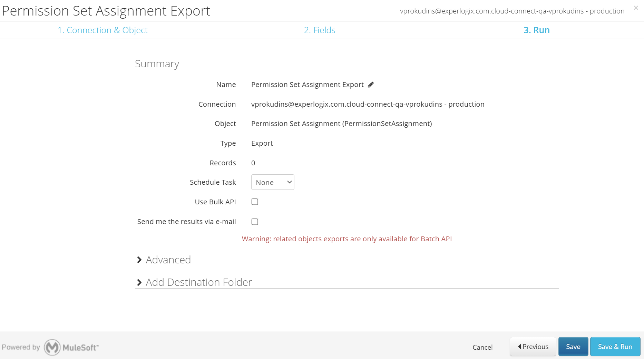Screen dimensions: 644x359
Task: Switch to step 2 Fields
Action: point(320,30)
